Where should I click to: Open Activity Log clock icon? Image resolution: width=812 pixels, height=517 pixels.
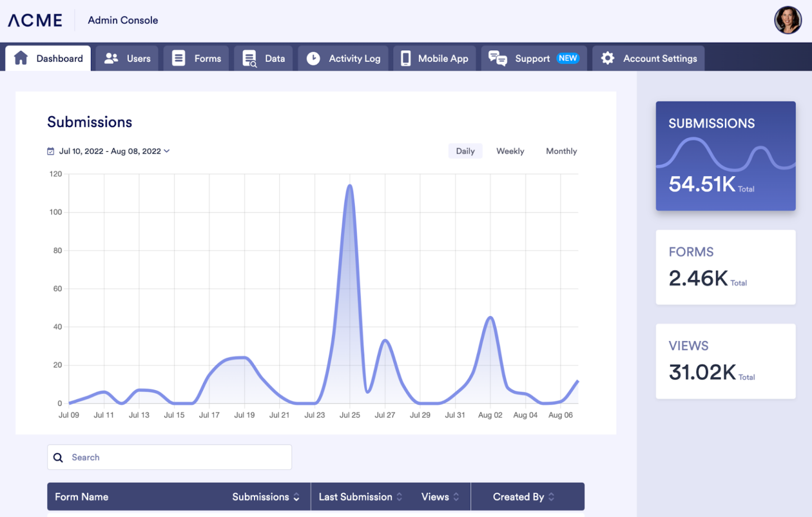pyautogui.click(x=314, y=58)
